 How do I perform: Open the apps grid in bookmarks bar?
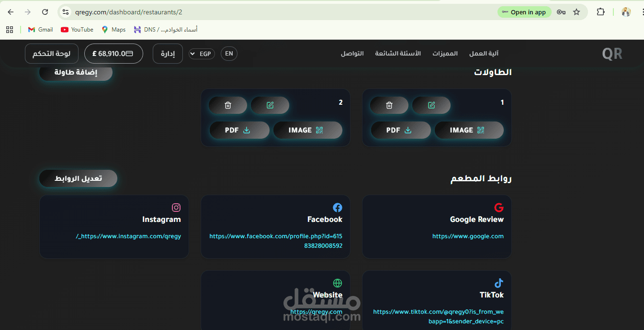pyautogui.click(x=10, y=30)
